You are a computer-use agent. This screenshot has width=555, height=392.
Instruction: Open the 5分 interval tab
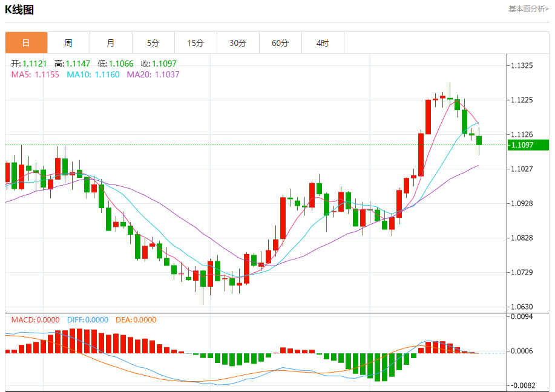coord(153,43)
